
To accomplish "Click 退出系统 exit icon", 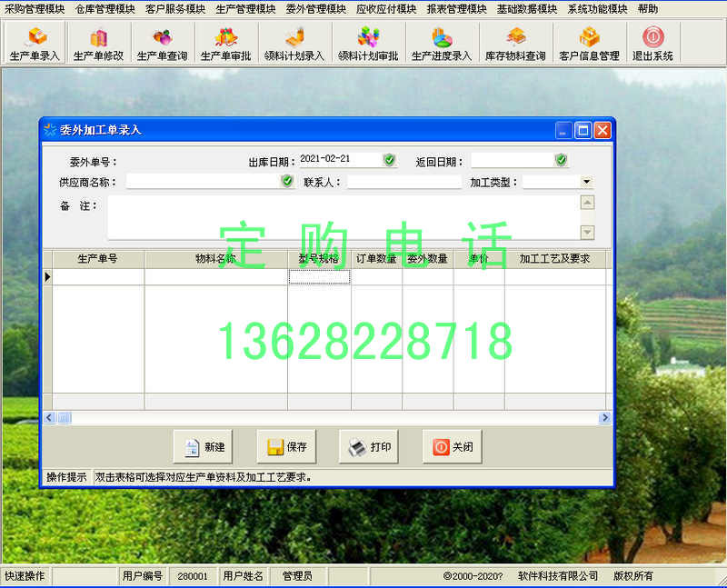I will pos(652,44).
